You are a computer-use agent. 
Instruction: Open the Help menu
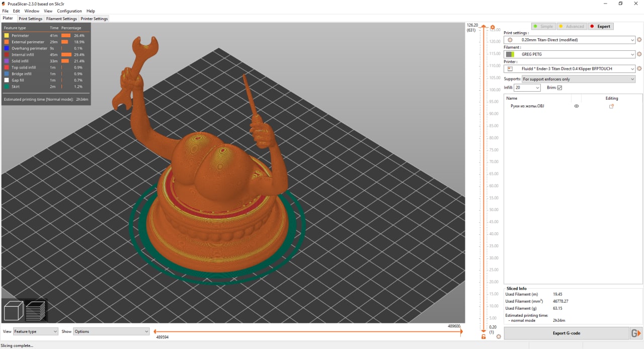[91, 11]
